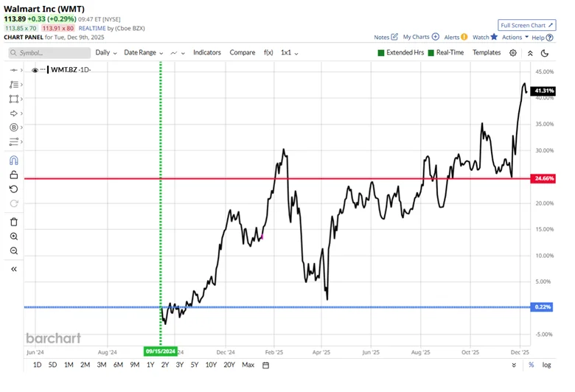Add to My Charts plus icon
This screenshot has height=392, width=575.
click(435, 37)
